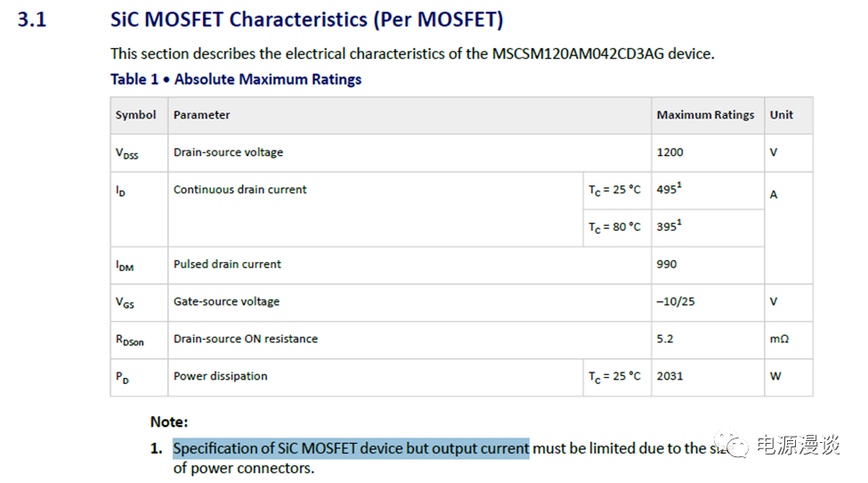This screenshot has width=868, height=483.
Task: Click the 'Pulsed drain current' cell
Action: tap(227, 265)
